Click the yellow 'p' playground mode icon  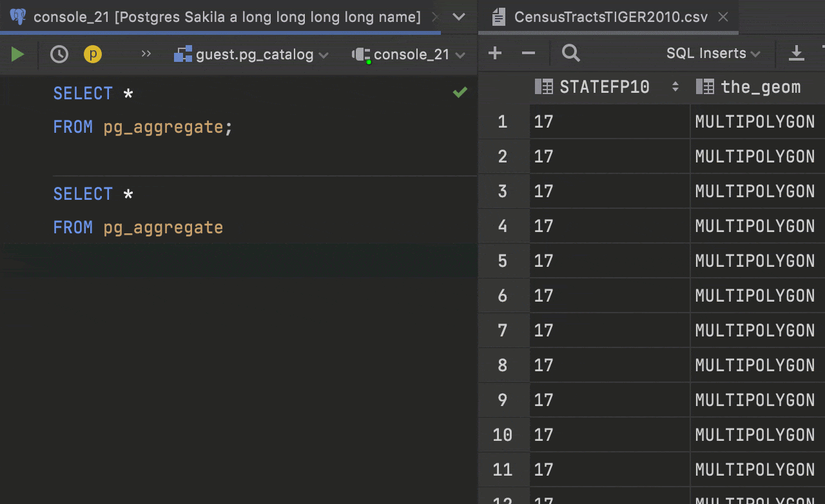[93, 55]
